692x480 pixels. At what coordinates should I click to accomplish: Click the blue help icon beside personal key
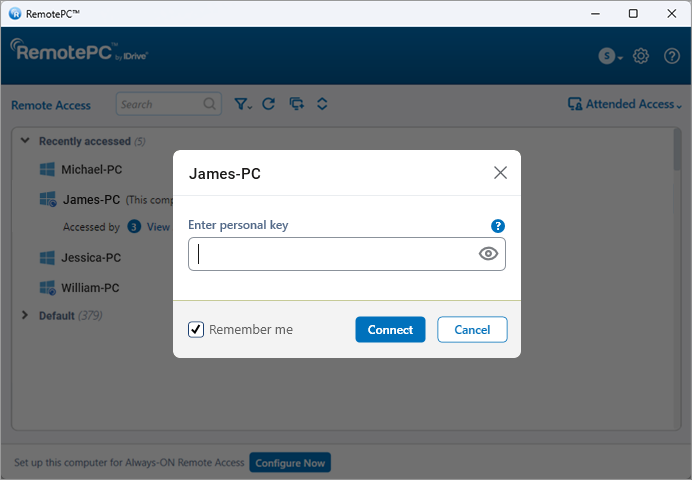point(498,226)
